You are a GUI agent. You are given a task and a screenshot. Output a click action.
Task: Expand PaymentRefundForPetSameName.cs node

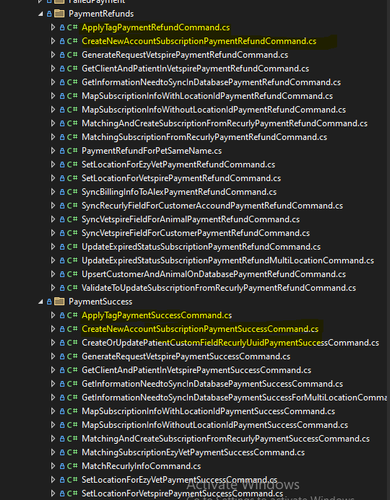53,151
